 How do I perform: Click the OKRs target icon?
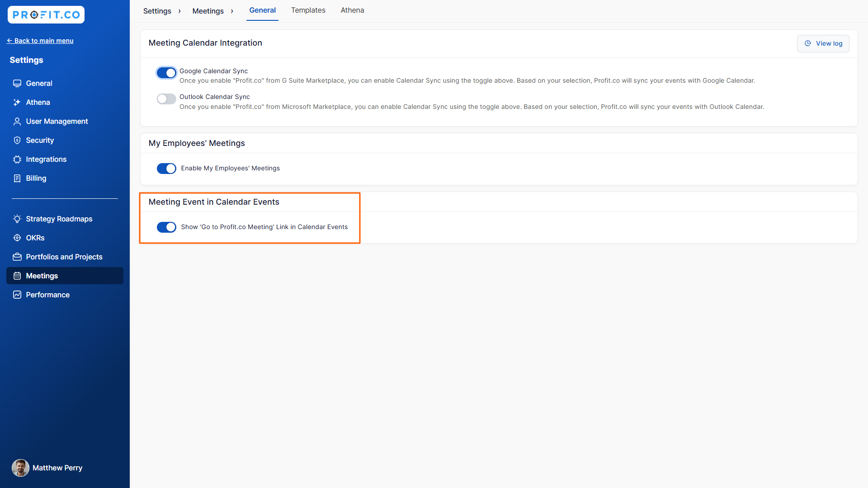[x=17, y=238]
